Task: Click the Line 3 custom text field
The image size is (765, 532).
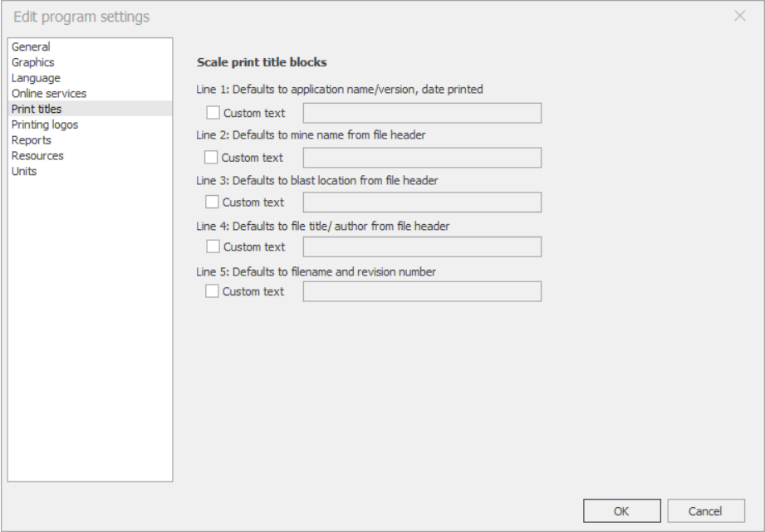Action: coord(422,202)
